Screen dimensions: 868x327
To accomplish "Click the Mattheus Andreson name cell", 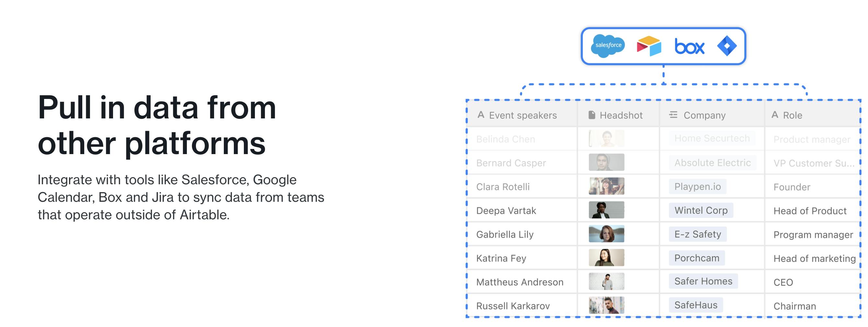I will pyautogui.click(x=520, y=282).
